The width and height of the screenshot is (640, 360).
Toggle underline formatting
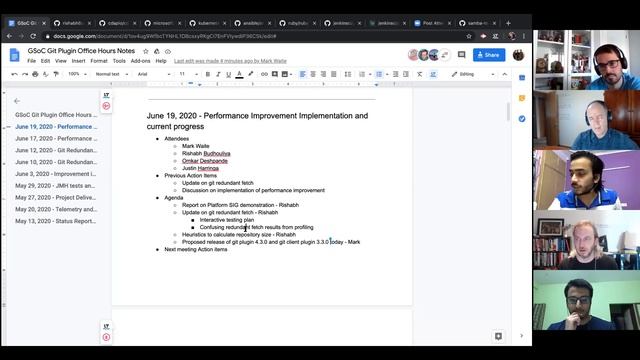229,74
